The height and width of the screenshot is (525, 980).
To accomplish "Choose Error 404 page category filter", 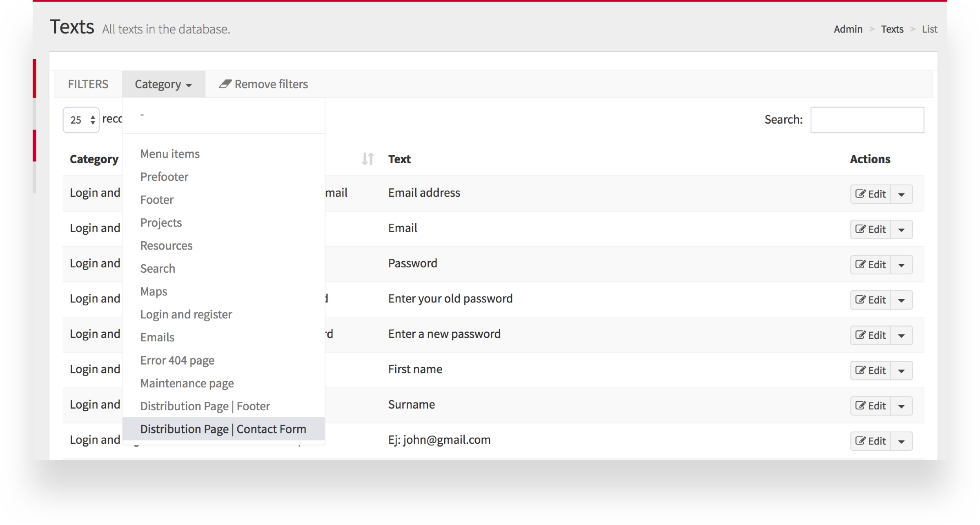I will coord(177,360).
